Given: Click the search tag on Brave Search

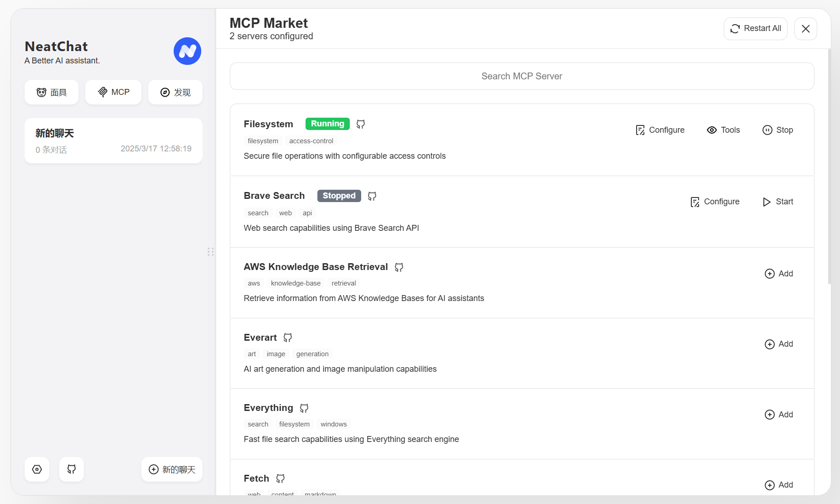Looking at the screenshot, I should [x=258, y=213].
